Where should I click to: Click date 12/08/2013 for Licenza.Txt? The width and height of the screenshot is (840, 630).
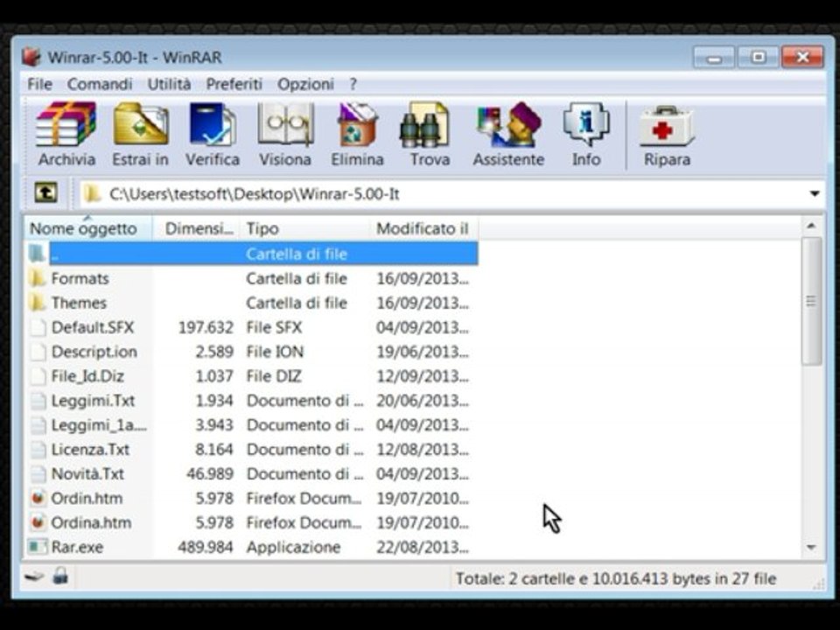point(422,449)
